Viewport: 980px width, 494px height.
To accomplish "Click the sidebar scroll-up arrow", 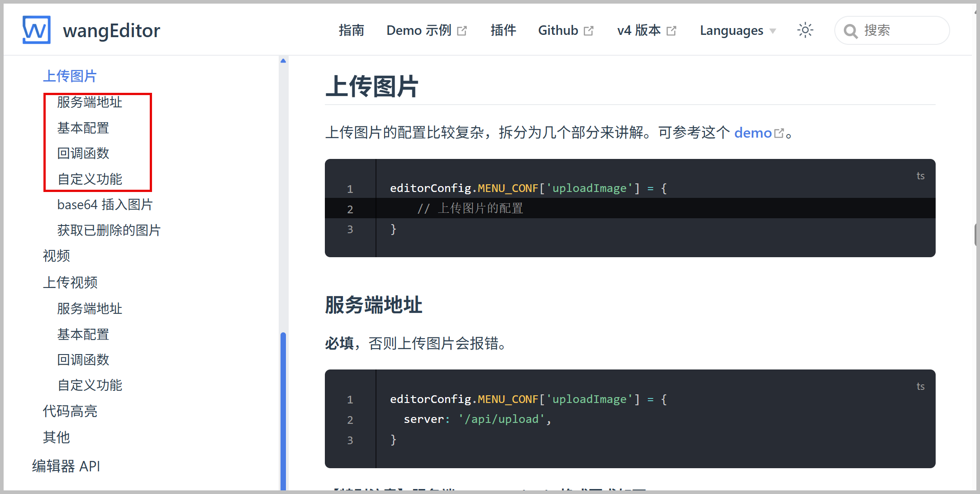I will coord(283,61).
